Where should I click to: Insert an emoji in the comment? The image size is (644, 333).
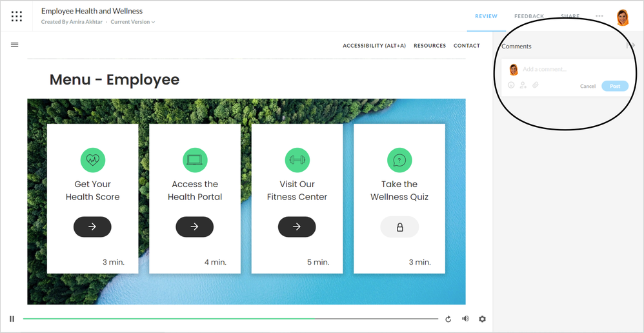tap(511, 85)
